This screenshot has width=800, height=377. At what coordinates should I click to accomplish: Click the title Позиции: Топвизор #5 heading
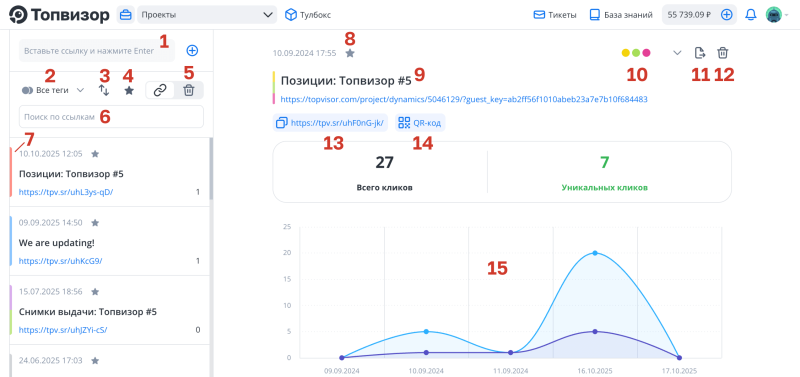tap(346, 81)
